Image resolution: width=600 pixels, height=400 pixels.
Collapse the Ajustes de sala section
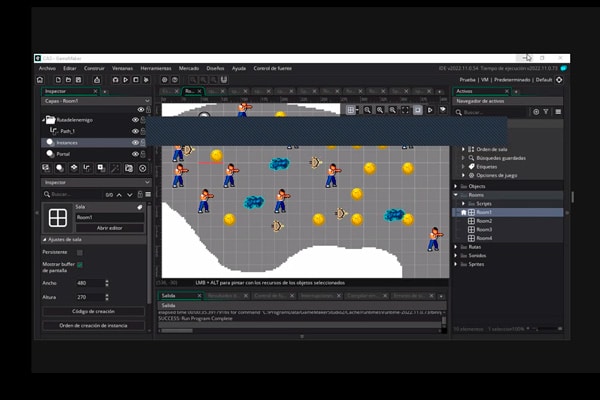(x=43, y=240)
